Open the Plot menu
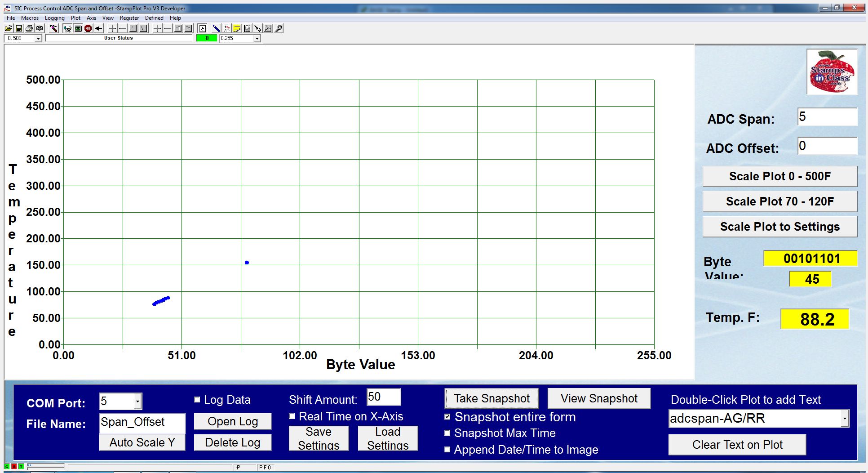Screen dimensions: 868x473 (75, 18)
